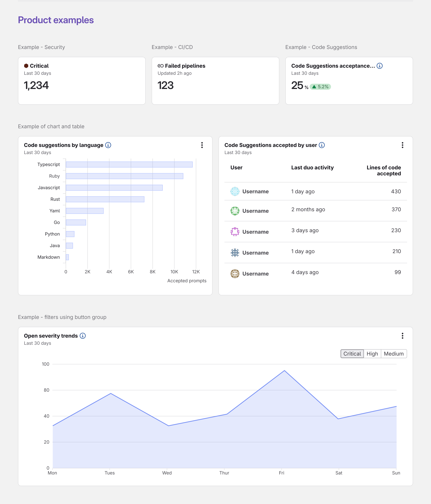431x504 pixels.
Task: Click info icon beside Code Suggestions acceptance
Action: (x=379, y=66)
